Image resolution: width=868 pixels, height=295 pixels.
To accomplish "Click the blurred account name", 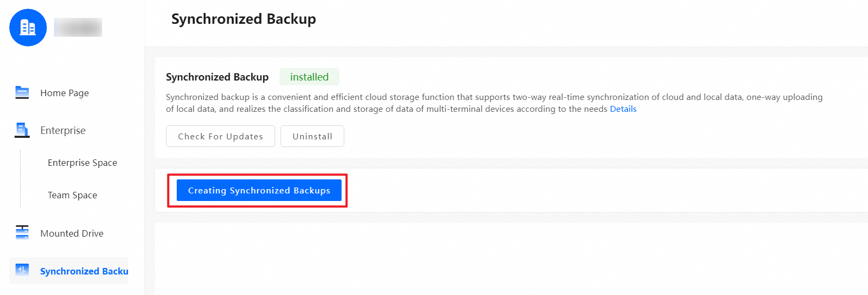I will 78,28.
